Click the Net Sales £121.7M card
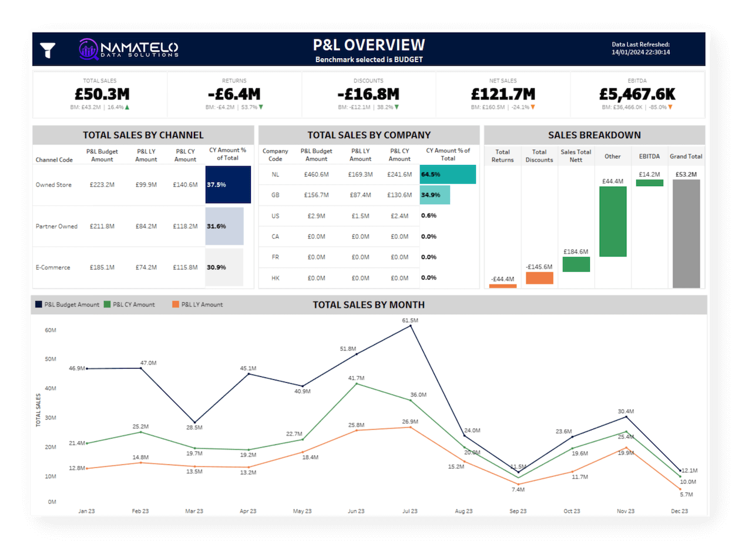The width and height of the screenshot is (752, 560). click(x=503, y=95)
